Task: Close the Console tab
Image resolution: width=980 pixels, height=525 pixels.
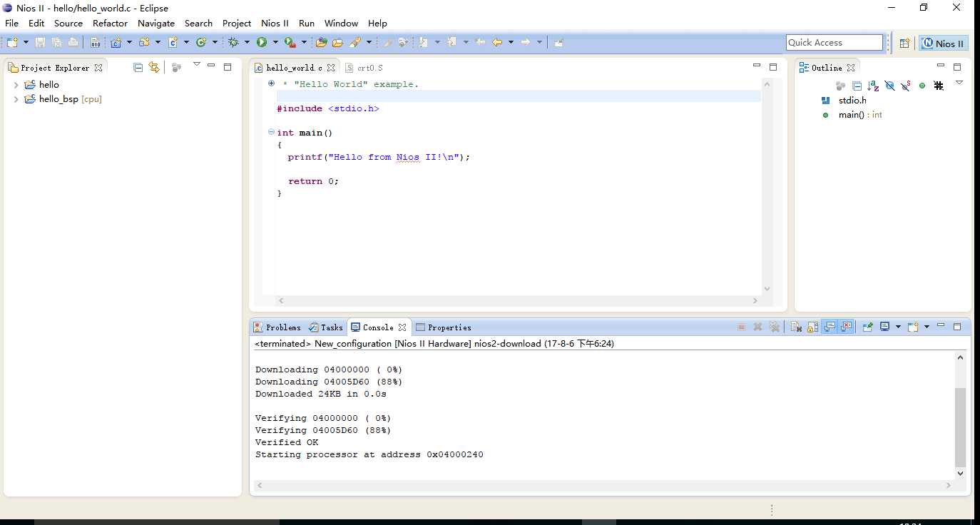Action: [402, 327]
